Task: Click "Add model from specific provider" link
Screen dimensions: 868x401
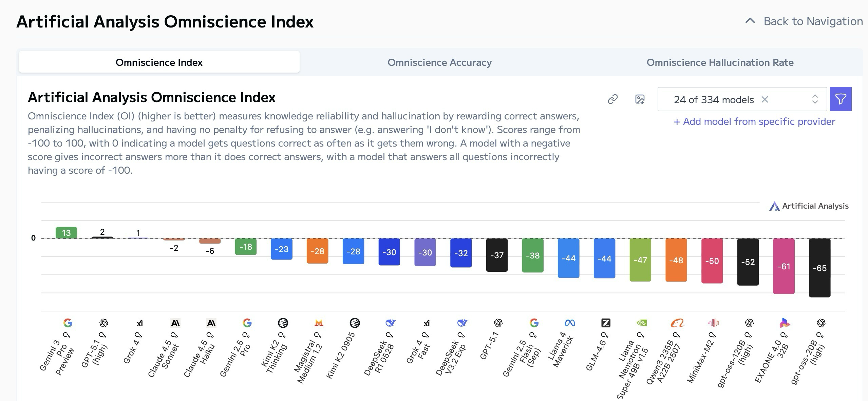Action: [x=754, y=121]
